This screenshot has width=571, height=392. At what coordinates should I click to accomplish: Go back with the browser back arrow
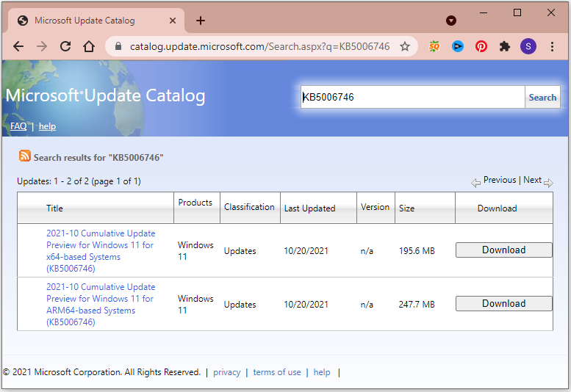tap(18, 46)
